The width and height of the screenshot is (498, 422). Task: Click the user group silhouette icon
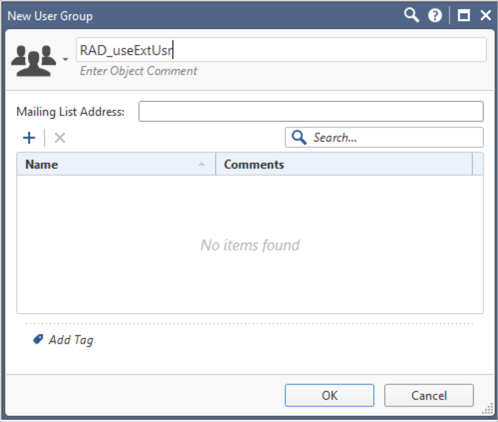point(33,60)
